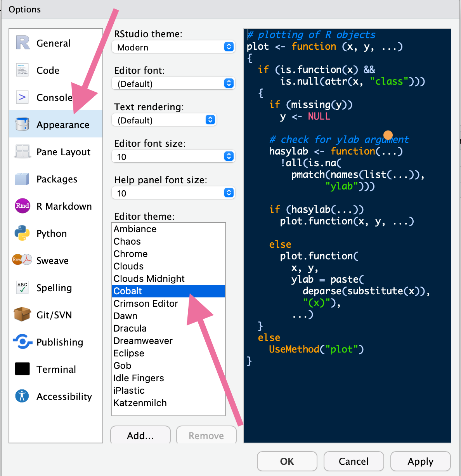Click the Apply button
The image size is (461, 476).
pyautogui.click(x=421, y=461)
